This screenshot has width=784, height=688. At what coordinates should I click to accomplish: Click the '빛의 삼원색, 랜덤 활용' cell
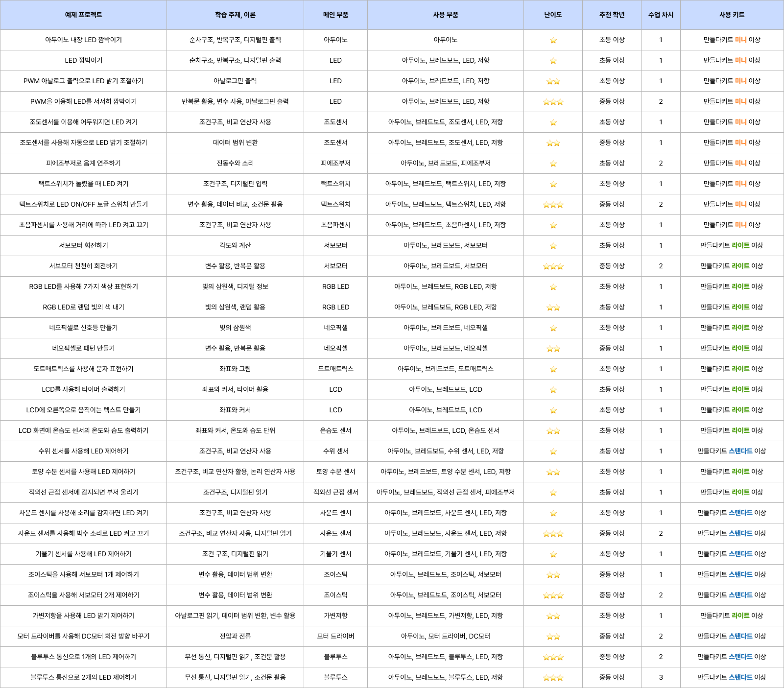click(x=235, y=307)
